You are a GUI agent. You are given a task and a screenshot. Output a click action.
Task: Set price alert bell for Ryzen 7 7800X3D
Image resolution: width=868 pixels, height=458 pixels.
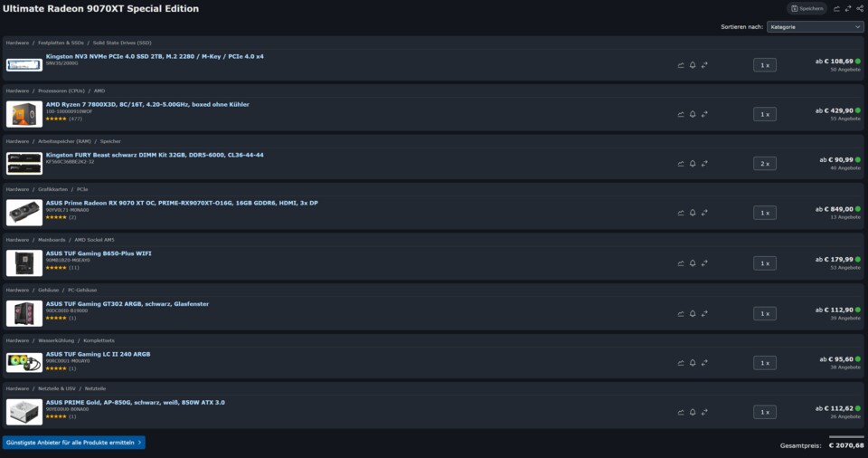693,114
